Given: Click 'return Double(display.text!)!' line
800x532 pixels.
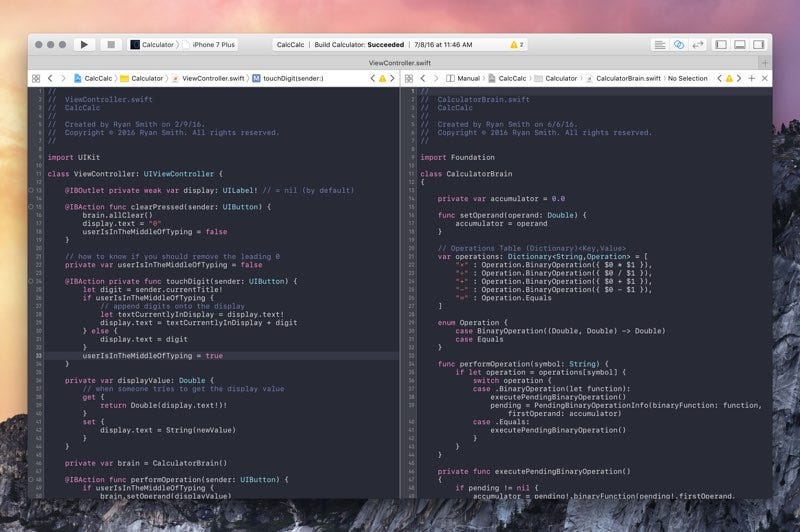Looking at the screenshot, I should pos(163,405).
